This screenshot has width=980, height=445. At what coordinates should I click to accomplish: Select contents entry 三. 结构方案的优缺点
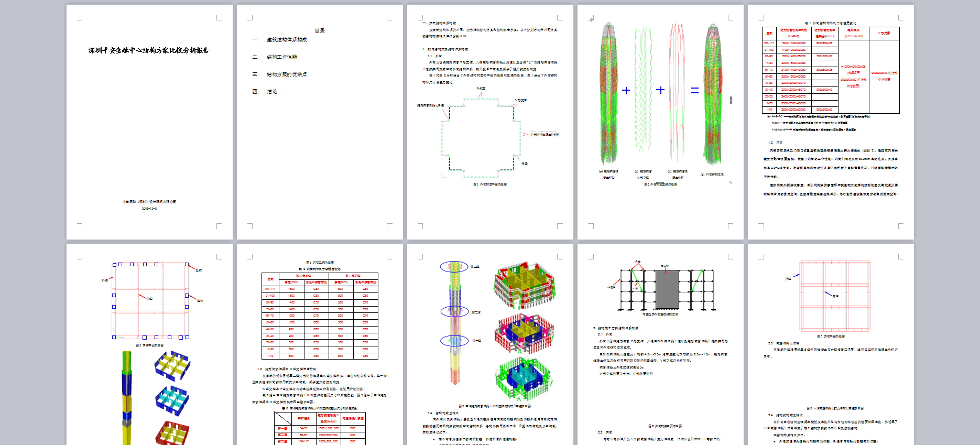279,74
